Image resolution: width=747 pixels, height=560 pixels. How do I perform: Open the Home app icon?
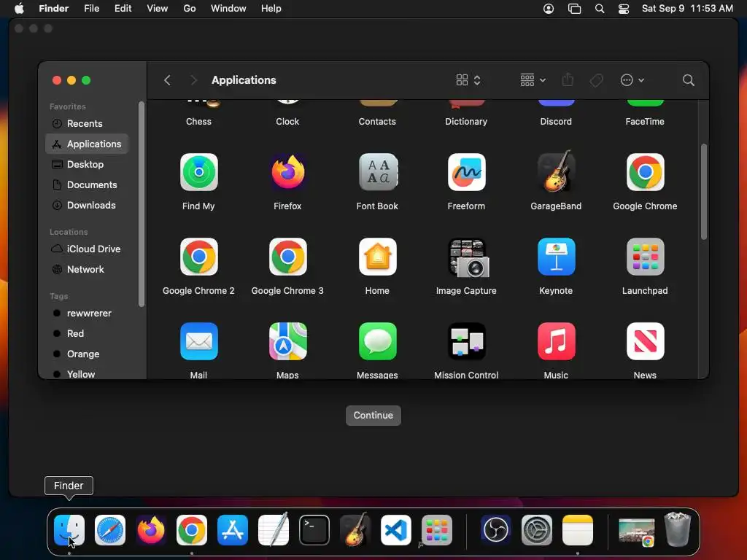(377, 257)
